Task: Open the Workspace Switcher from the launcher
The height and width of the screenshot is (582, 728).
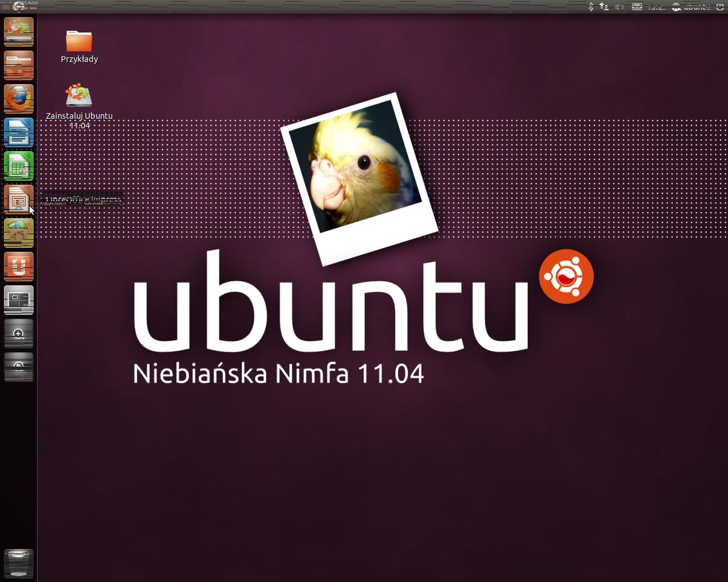Action: pyautogui.click(x=19, y=300)
